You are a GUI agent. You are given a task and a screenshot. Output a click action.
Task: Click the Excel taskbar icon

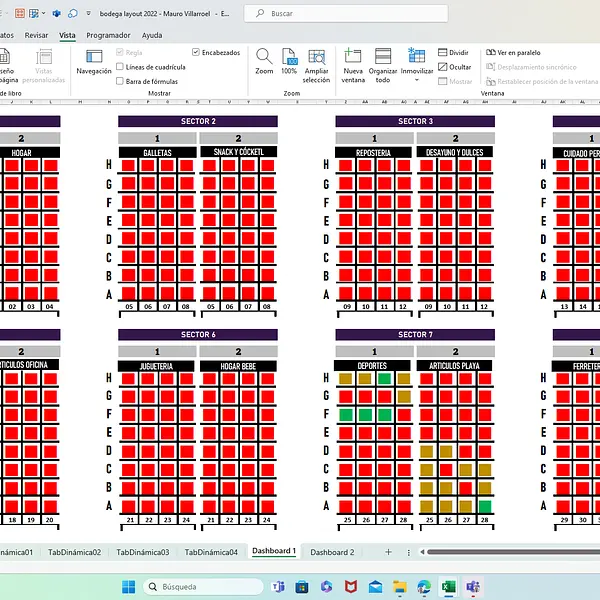[448, 586]
